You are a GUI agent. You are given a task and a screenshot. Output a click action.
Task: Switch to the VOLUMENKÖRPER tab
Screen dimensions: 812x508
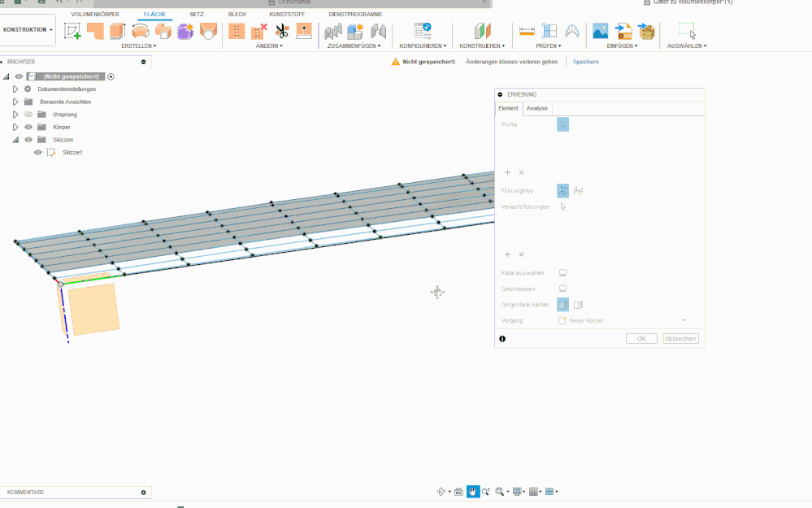[95, 15]
